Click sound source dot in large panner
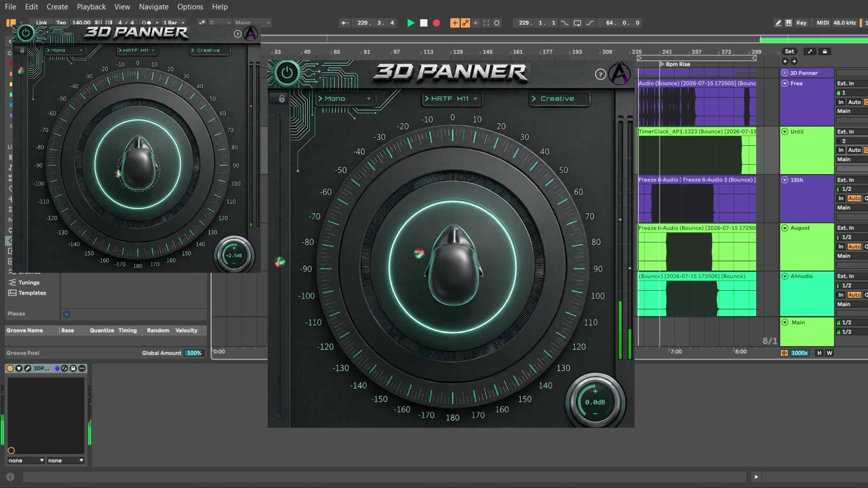The height and width of the screenshot is (488, 868). [419, 253]
